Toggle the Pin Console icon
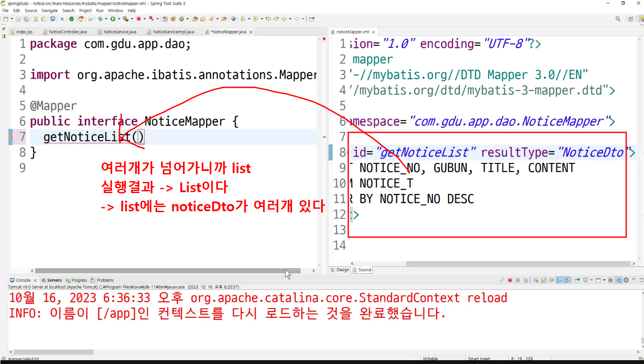Screen dimensions: 644x364 (x=577, y=280)
